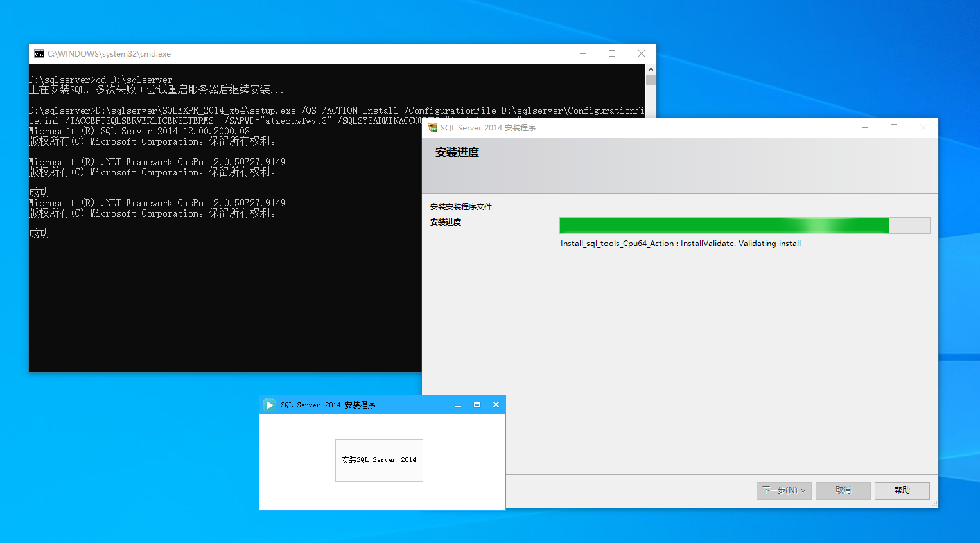
Task: Click the 安装进度 heading text
Action: 457,152
